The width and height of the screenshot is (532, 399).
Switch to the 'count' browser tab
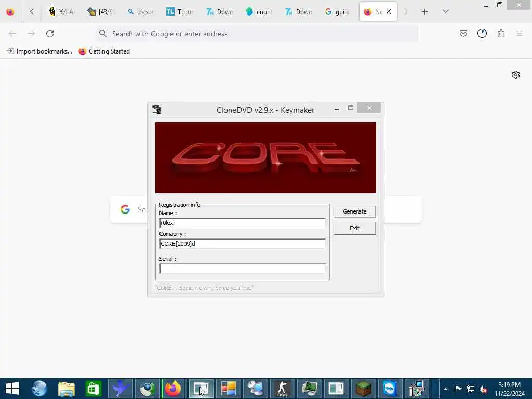click(x=259, y=12)
